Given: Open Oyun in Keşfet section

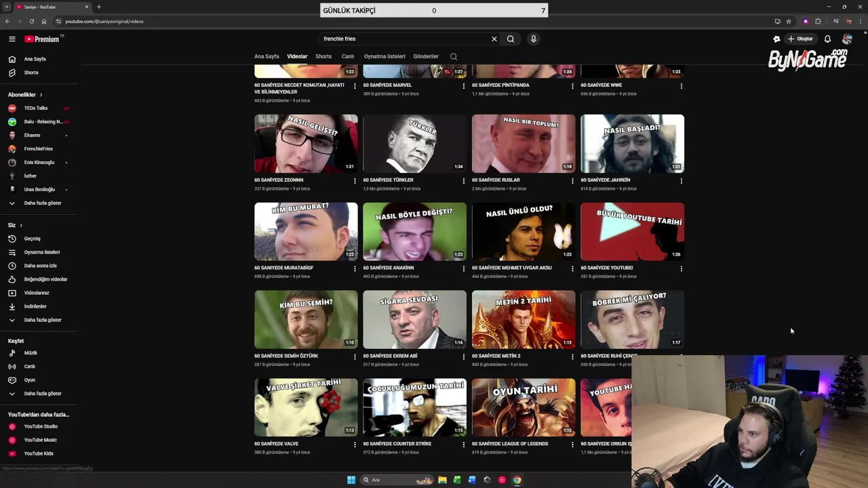Looking at the screenshot, I should coord(29,380).
